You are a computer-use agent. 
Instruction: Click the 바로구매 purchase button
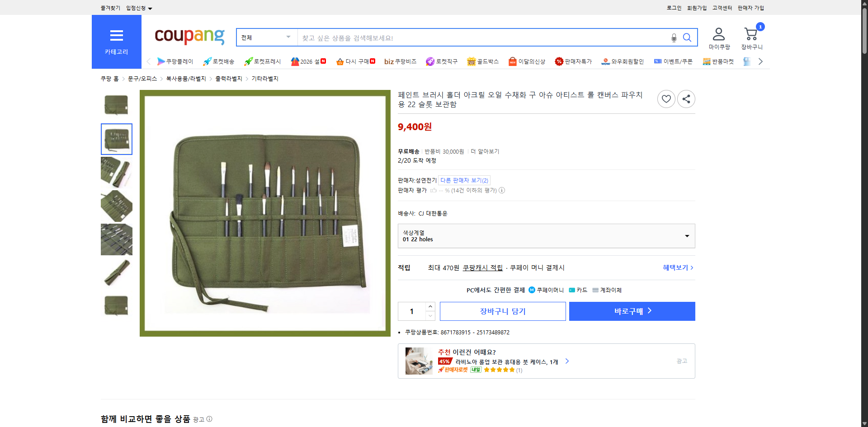tap(632, 311)
